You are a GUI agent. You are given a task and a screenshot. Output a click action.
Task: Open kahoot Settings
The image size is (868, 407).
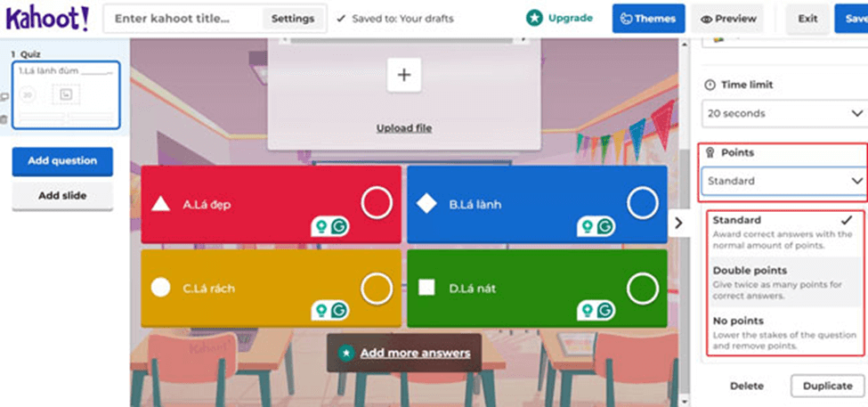coord(293,19)
